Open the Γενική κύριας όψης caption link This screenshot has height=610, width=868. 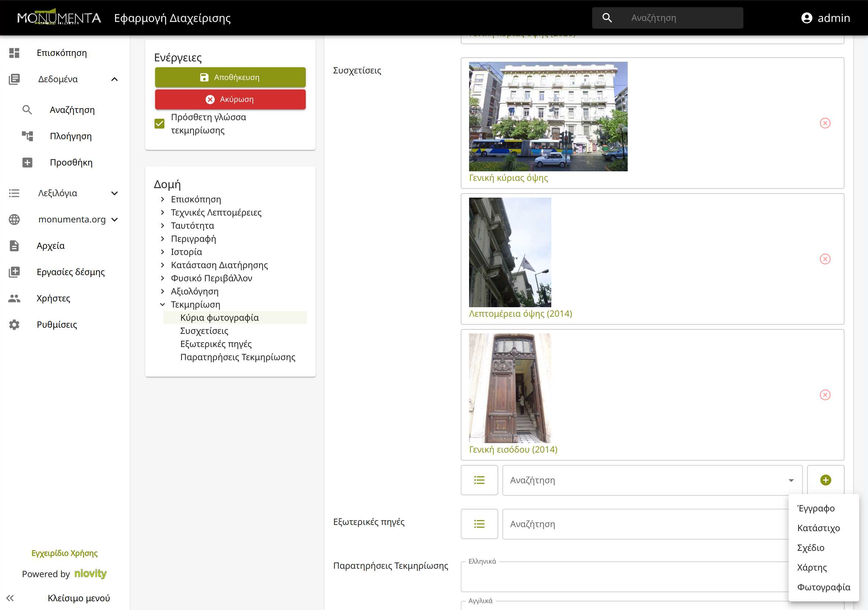pyautogui.click(x=508, y=178)
